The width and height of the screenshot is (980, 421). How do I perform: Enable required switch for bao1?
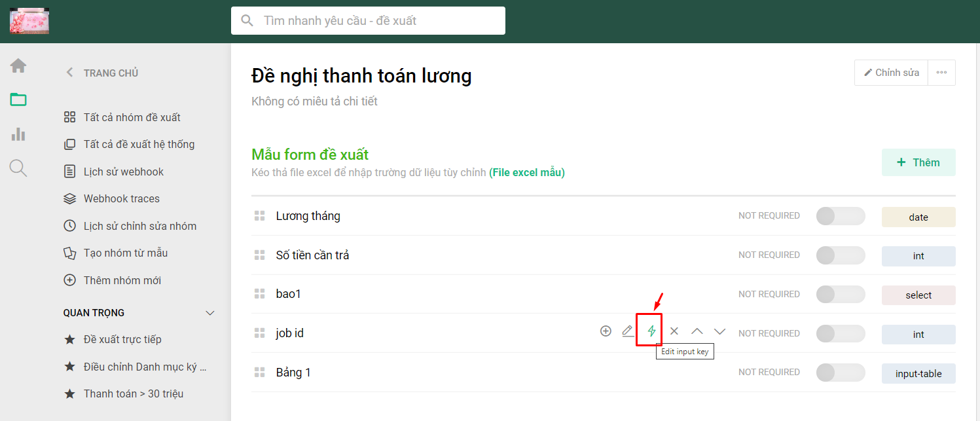[841, 295]
